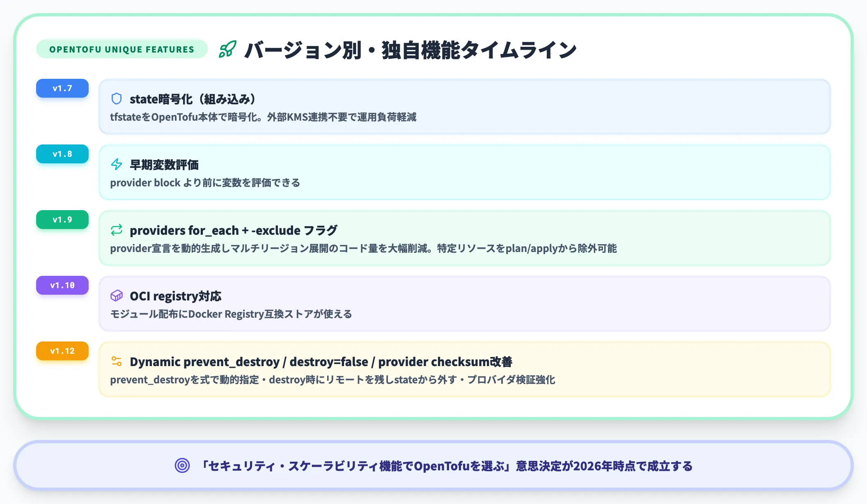Viewport: 867px width, 504px height.
Task: Click the shield icon for state暗号化
Action: (117, 99)
